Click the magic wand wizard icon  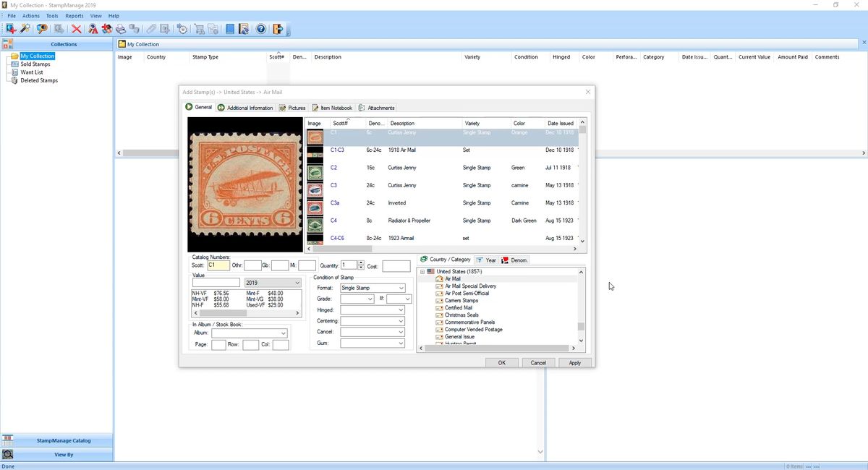25,29
